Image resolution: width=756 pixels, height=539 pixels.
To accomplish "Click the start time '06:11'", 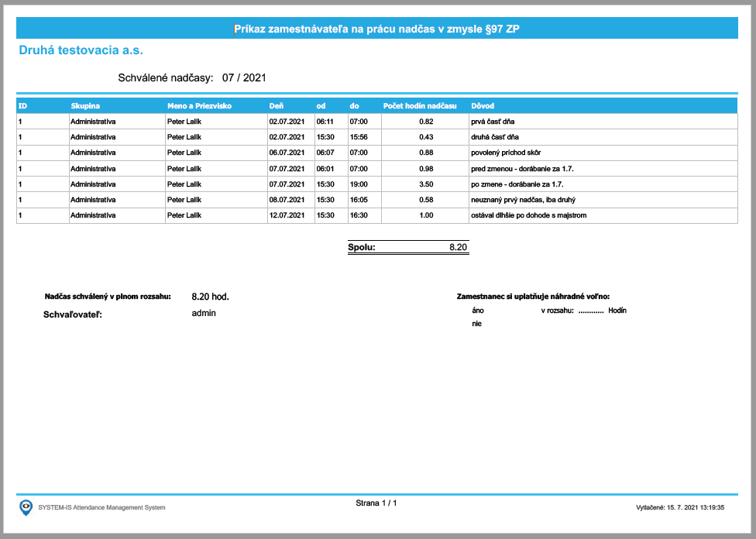I will (325, 122).
